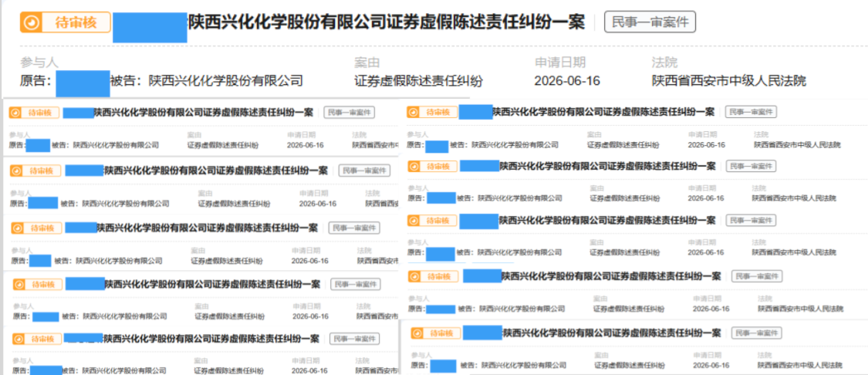
Task: Click the 民事一审案件 tag in the last right-column card
Action: pyautogui.click(x=757, y=333)
